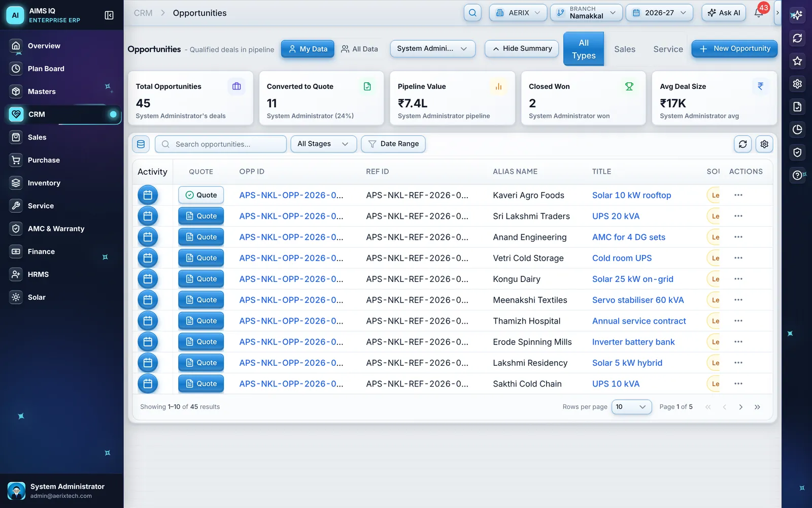Open the System Admini... user dropdown
The height and width of the screenshot is (508, 812).
click(432, 49)
